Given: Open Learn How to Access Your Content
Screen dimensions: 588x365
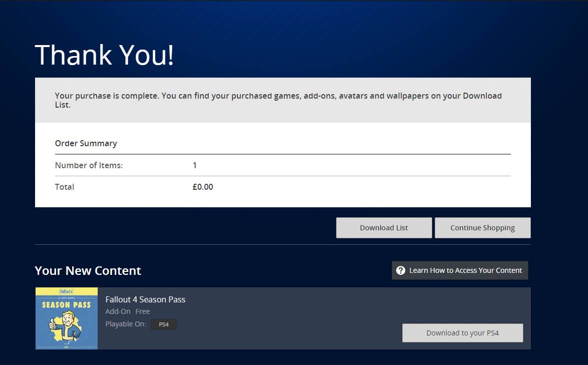Looking at the screenshot, I should click(x=459, y=270).
